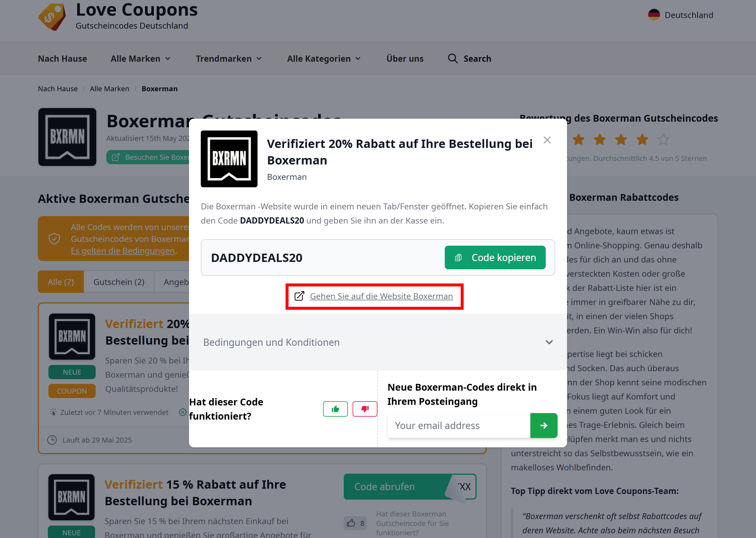Click the DADDYDEALS20 code text in box
This screenshot has height=538, width=756.
pyautogui.click(x=256, y=258)
